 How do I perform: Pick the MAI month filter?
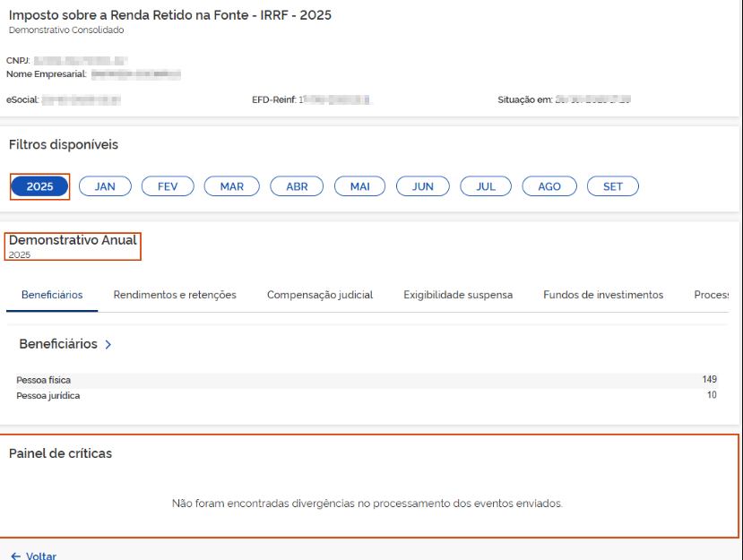[x=359, y=186]
